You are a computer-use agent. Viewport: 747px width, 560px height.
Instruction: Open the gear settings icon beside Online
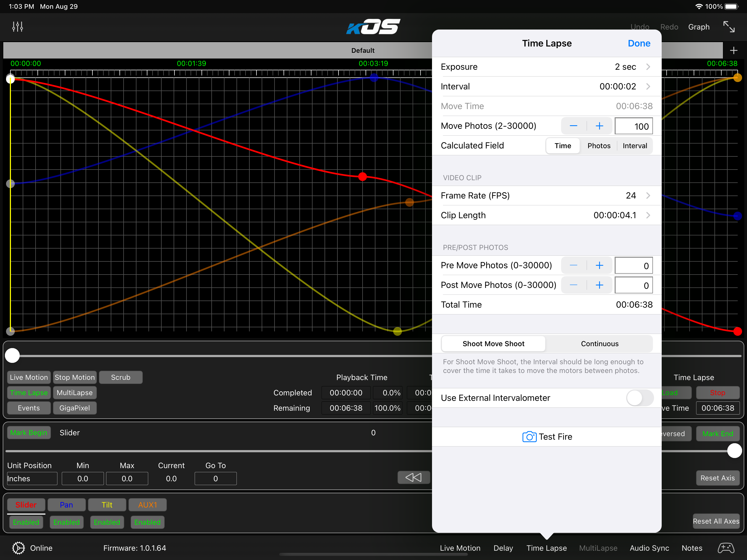pos(18,548)
